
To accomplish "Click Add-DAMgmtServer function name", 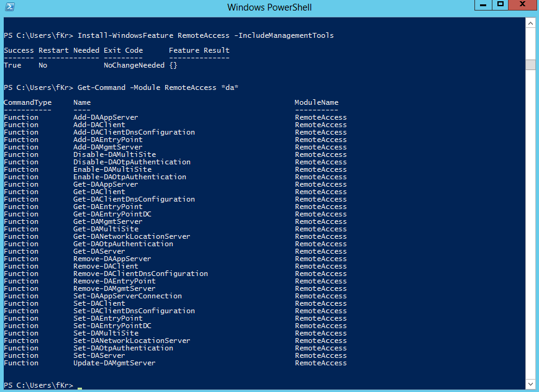I will pyautogui.click(x=108, y=147).
